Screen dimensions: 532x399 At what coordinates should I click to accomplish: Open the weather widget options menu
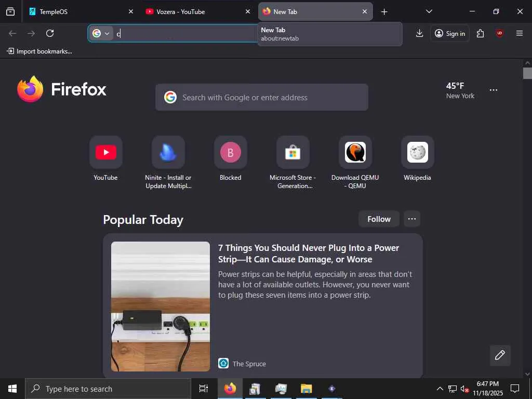tap(494, 90)
